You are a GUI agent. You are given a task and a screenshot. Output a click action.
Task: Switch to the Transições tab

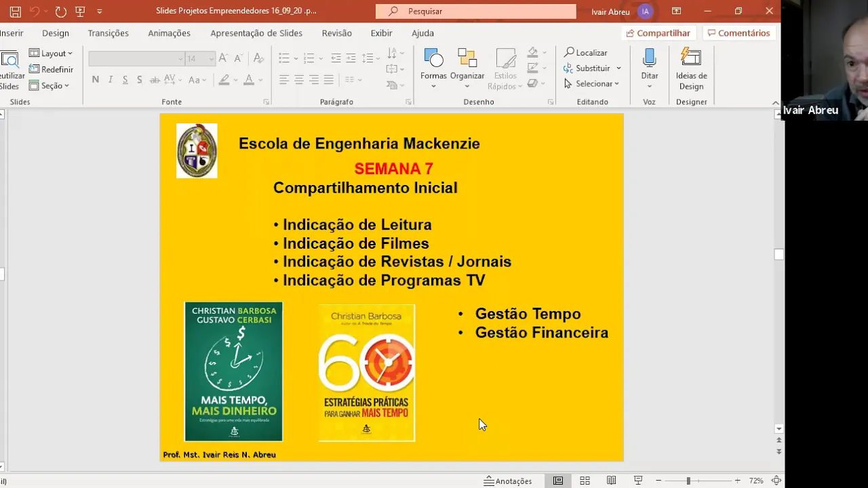pos(108,33)
